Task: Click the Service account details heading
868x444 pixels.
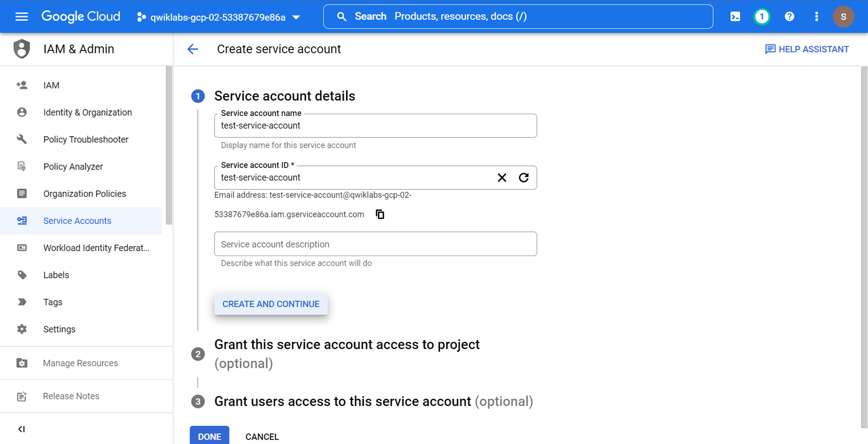Action: 285,96
